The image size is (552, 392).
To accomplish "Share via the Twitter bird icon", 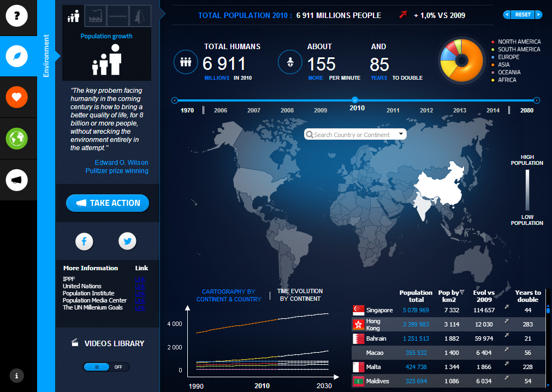I will pos(127,241).
